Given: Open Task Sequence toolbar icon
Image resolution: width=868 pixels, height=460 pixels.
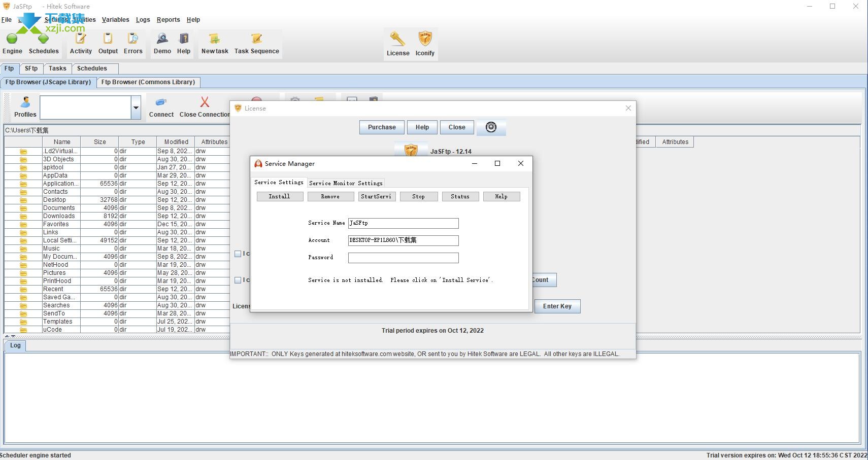Looking at the screenshot, I should (257, 39).
